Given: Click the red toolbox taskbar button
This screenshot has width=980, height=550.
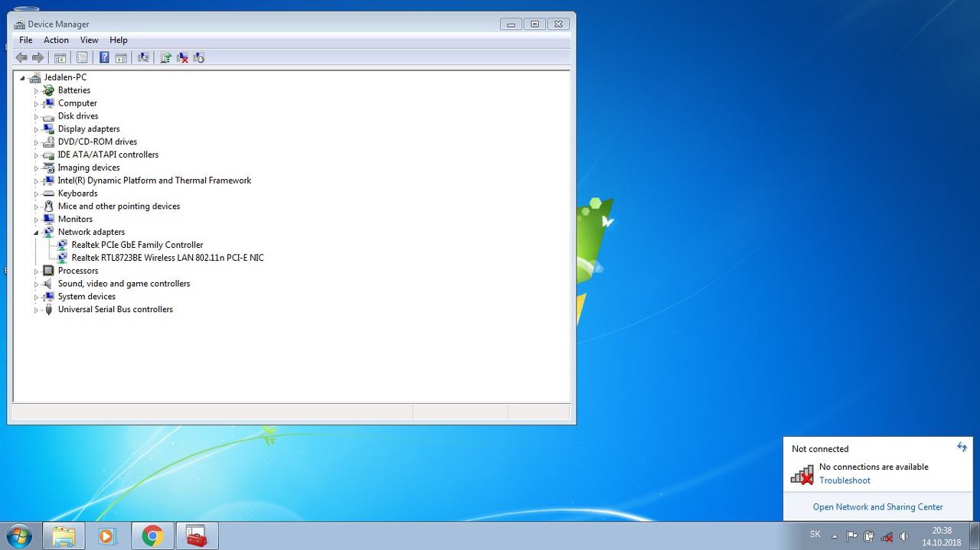Looking at the screenshot, I should 197,535.
